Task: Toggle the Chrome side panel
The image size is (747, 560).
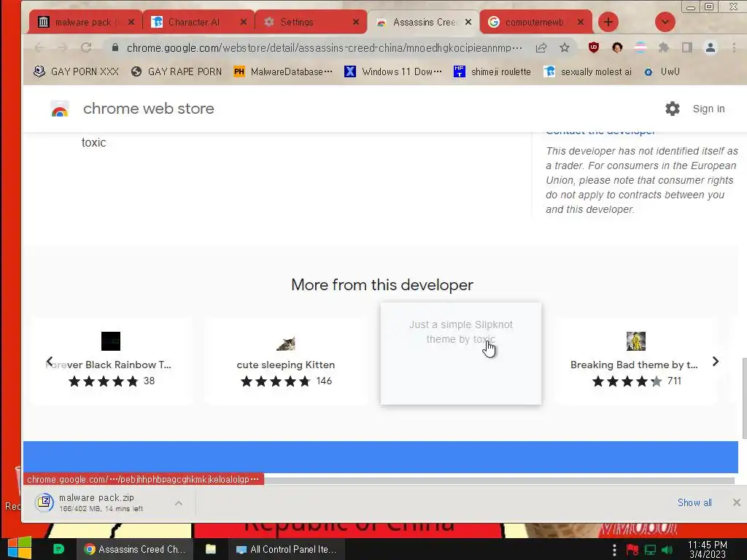Action: 687,47
